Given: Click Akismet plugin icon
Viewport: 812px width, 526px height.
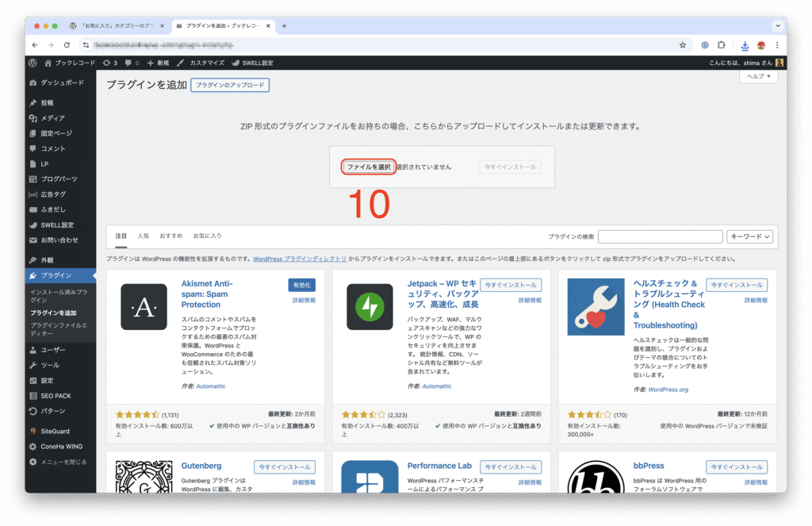Looking at the screenshot, I should (x=144, y=307).
